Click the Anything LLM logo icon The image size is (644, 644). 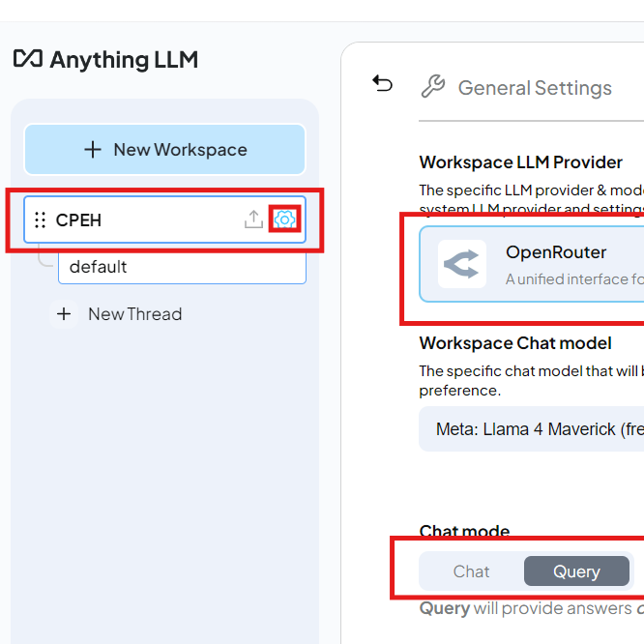tap(27, 59)
